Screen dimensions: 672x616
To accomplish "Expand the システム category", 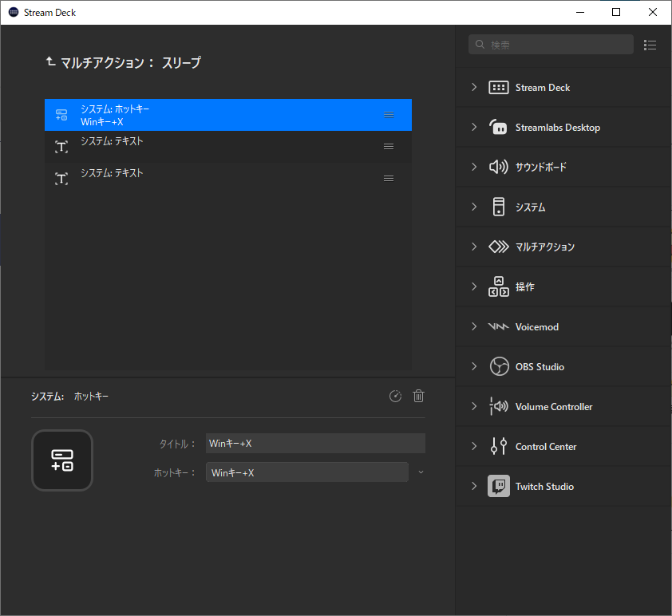I will point(474,207).
